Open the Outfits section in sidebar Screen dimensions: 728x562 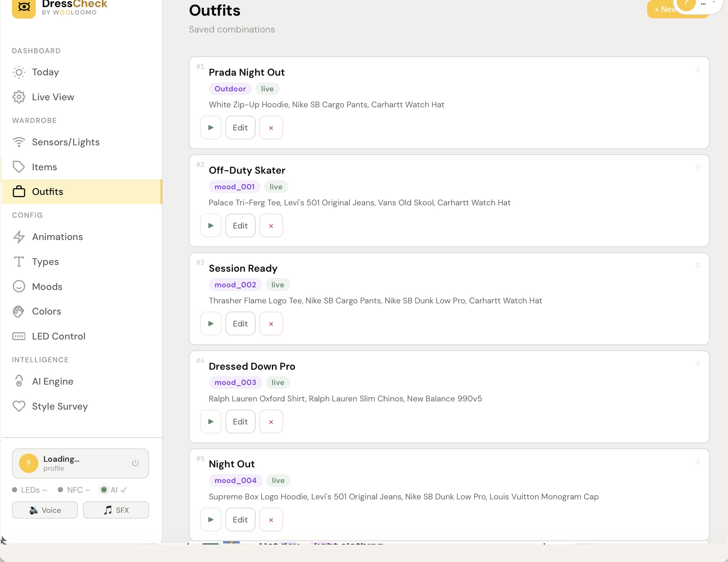82,192
